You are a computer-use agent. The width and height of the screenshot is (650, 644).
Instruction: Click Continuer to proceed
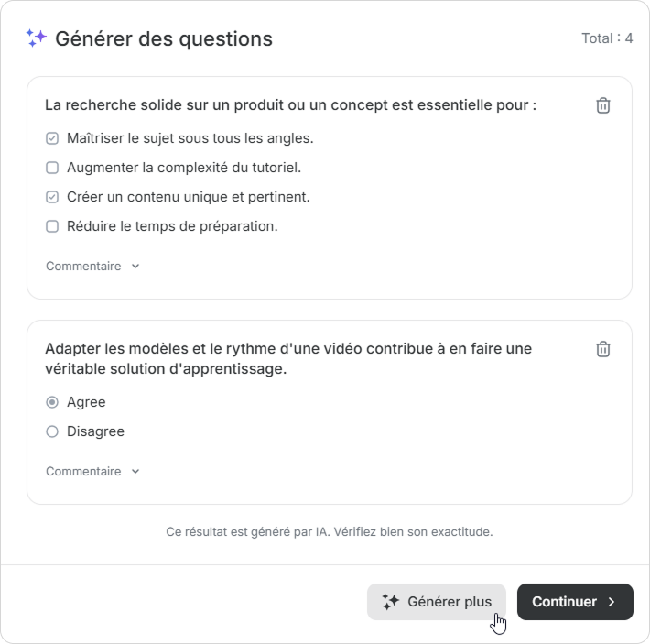pyautogui.click(x=564, y=602)
